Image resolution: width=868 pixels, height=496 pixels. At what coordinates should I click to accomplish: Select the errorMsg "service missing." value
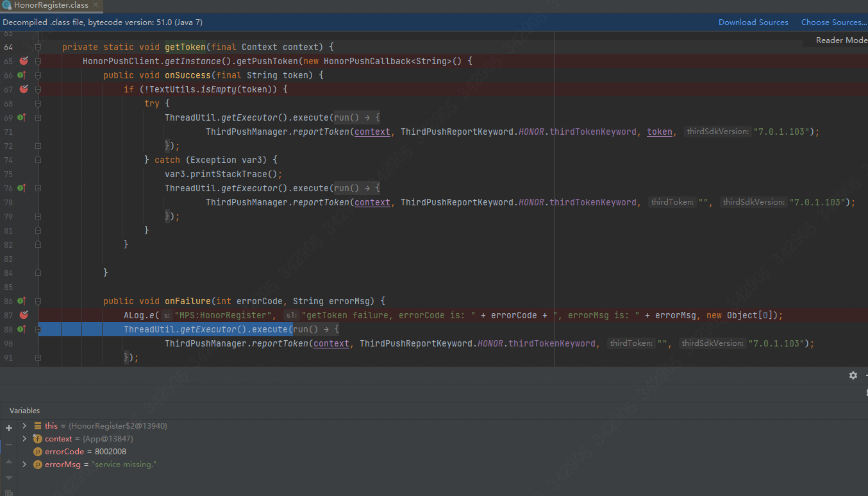tap(124, 465)
